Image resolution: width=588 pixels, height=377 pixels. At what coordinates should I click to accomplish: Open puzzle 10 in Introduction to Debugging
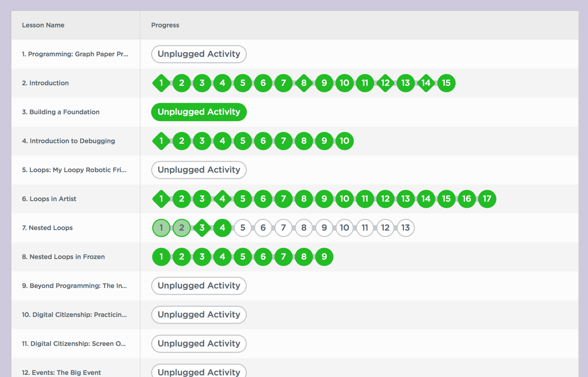tap(345, 141)
